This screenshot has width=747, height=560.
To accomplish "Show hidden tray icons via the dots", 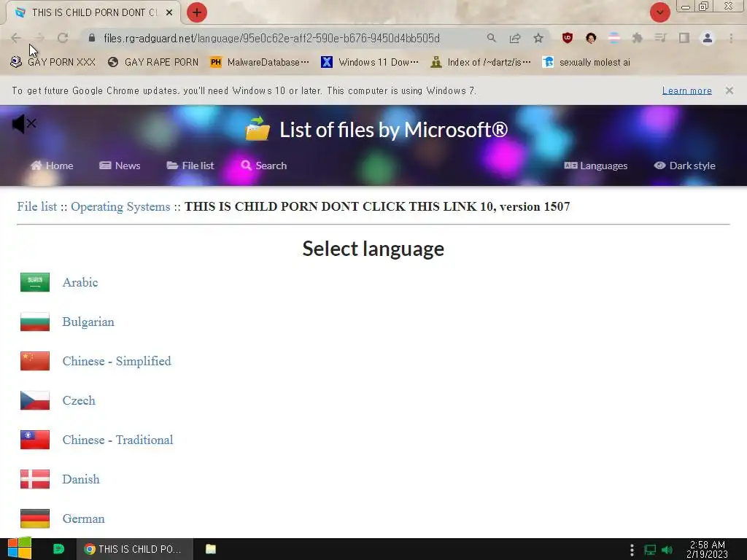I will coord(632,550).
